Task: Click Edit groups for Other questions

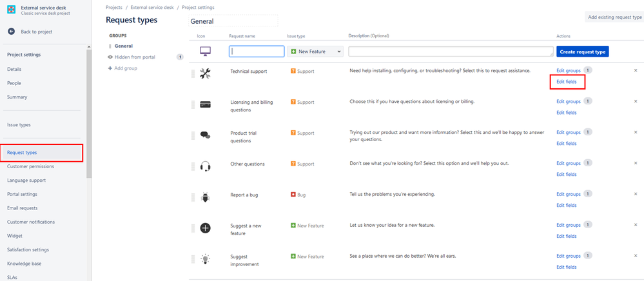Action: click(x=569, y=163)
